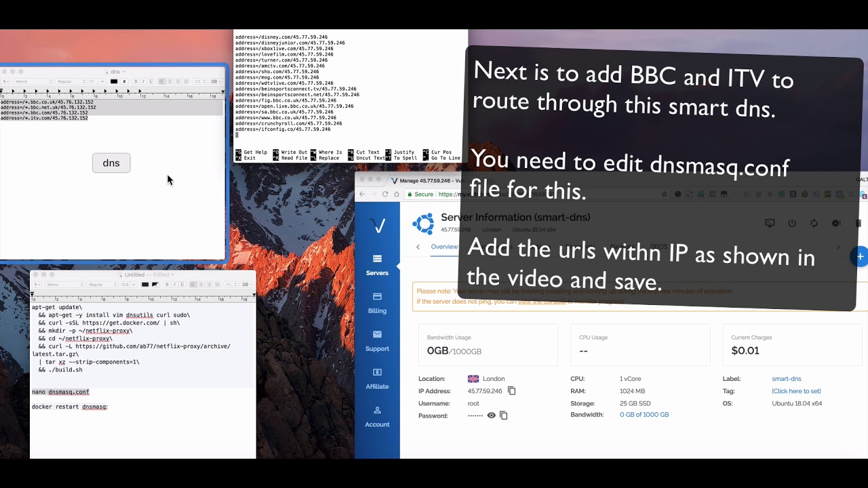The height and width of the screenshot is (488, 868).
Task: Align text right in the Untitled window
Action: 209,285
